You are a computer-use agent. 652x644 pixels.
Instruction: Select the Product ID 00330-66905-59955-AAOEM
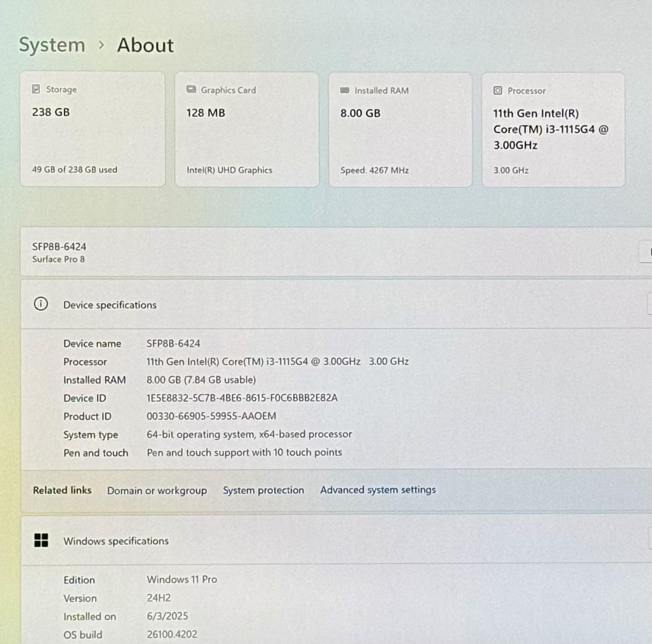211,416
